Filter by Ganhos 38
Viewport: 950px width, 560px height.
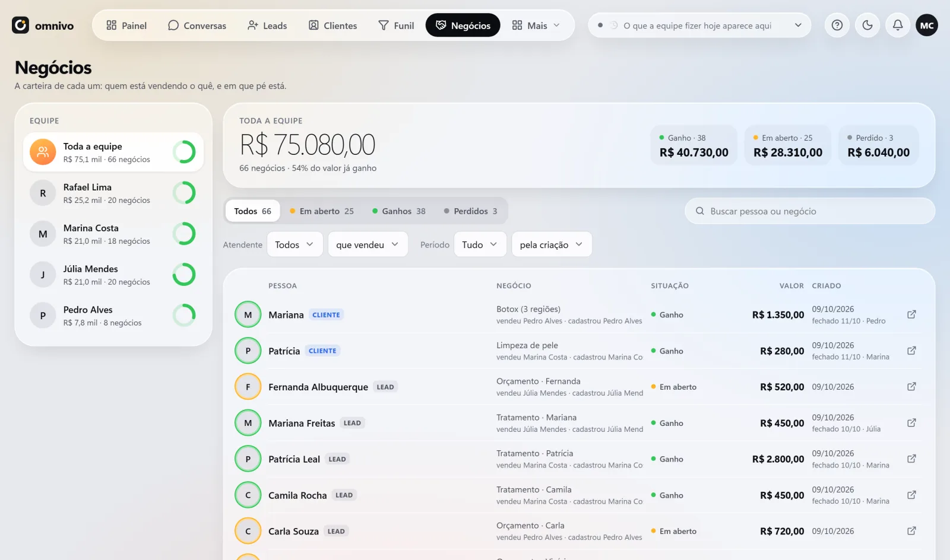pyautogui.click(x=399, y=211)
